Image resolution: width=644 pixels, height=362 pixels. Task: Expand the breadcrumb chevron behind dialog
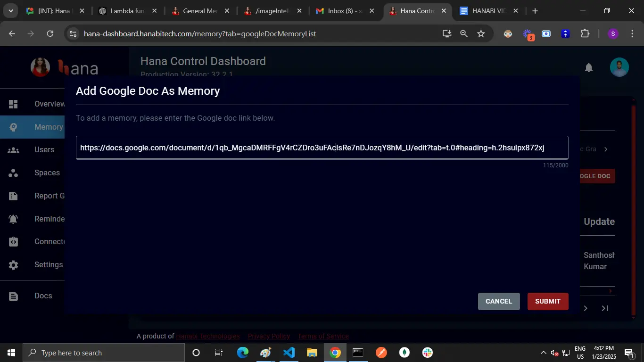pyautogui.click(x=606, y=149)
